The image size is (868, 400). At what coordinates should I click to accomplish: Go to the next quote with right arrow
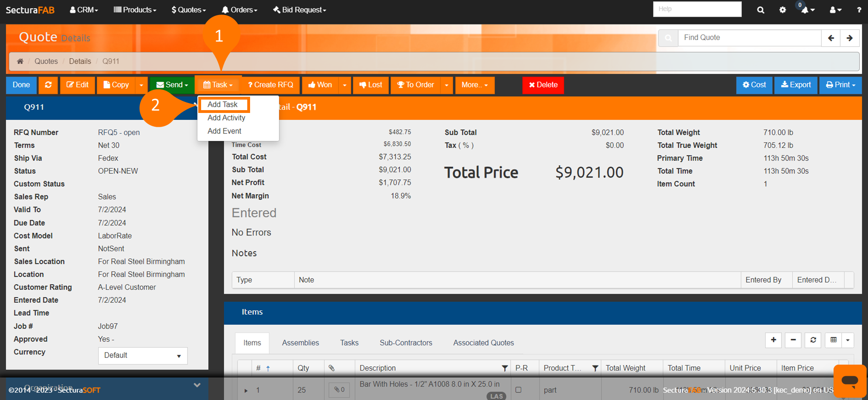(x=849, y=38)
